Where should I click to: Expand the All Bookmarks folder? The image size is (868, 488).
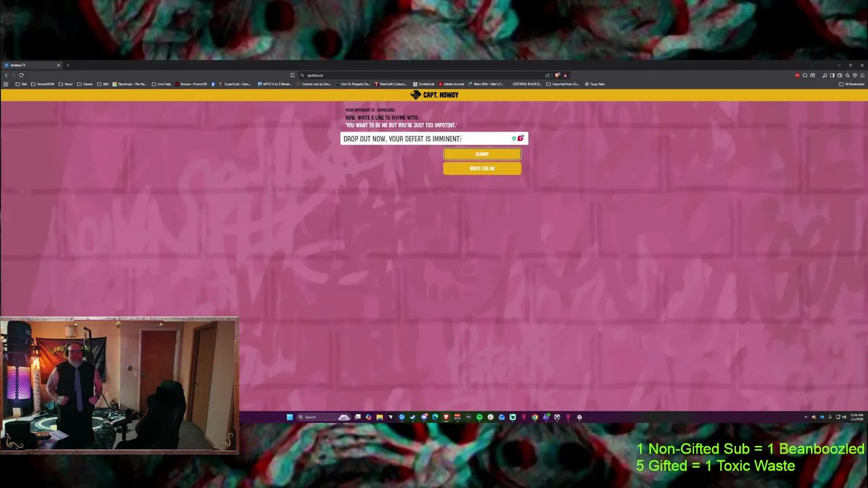point(851,84)
